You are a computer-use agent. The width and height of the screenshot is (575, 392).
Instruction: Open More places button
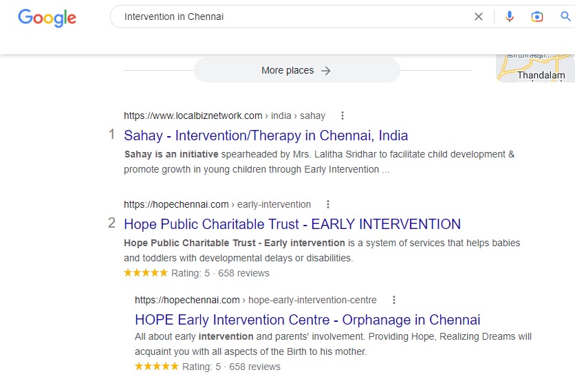tap(296, 70)
